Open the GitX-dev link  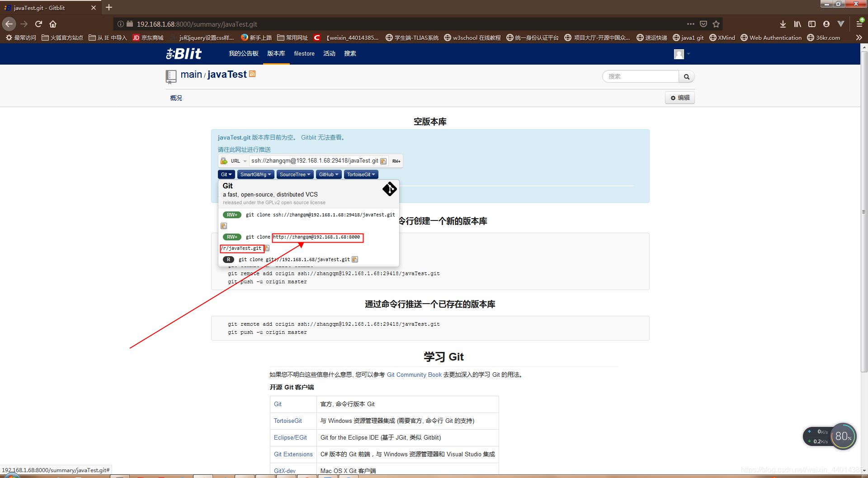(x=285, y=471)
